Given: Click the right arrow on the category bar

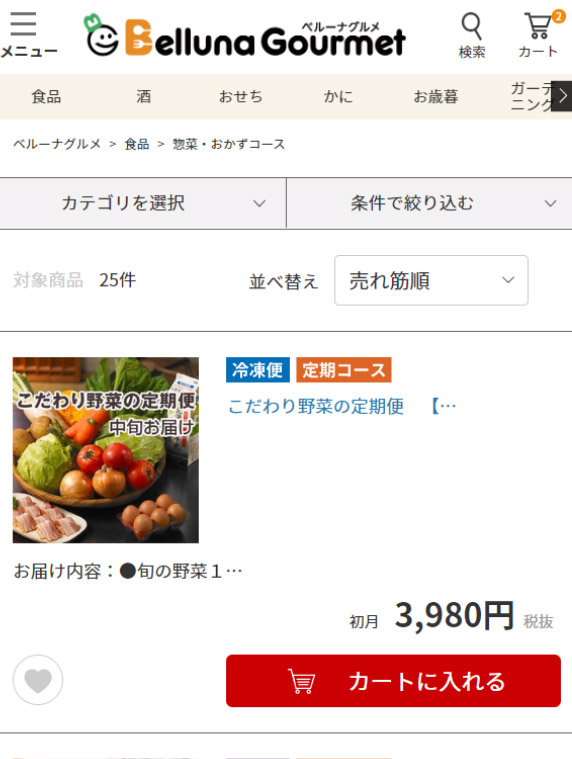Looking at the screenshot, I should coord(561,96).
